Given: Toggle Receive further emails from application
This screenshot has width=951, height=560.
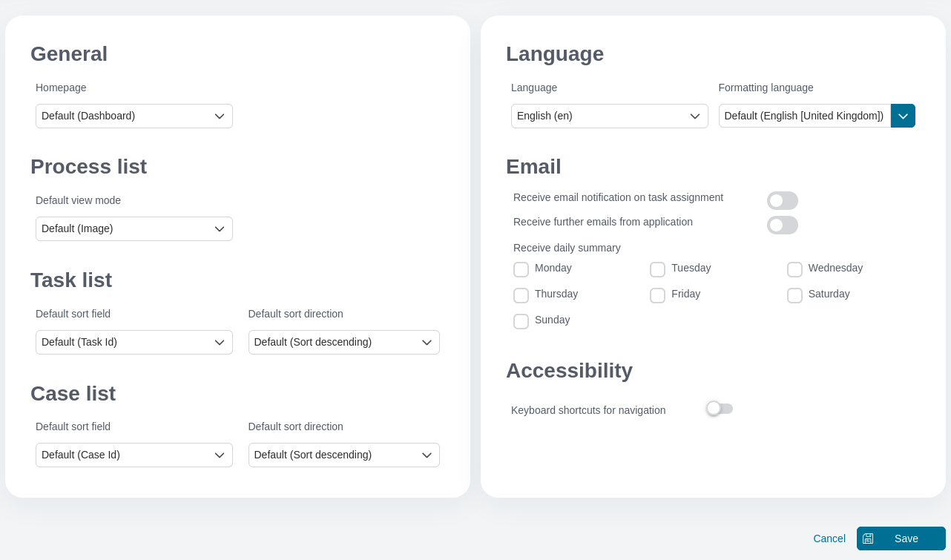Looking at the screenshot, I should tap(782, 225).
